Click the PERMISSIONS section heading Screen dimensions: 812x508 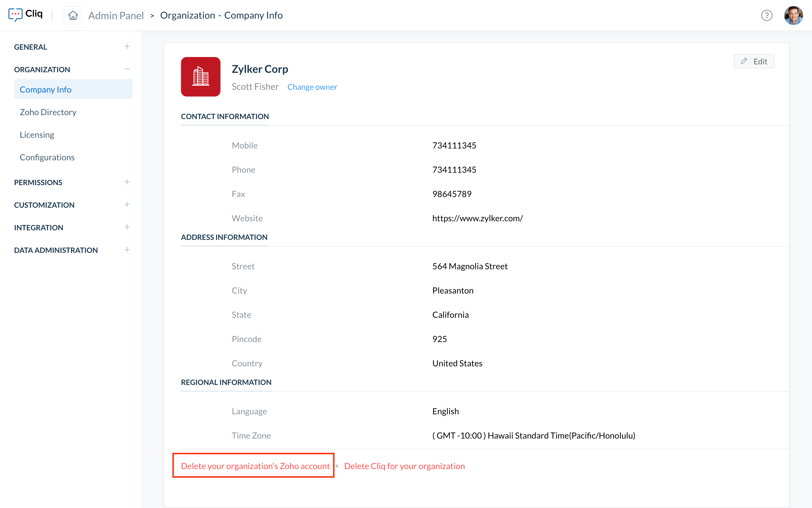point(38,182)
